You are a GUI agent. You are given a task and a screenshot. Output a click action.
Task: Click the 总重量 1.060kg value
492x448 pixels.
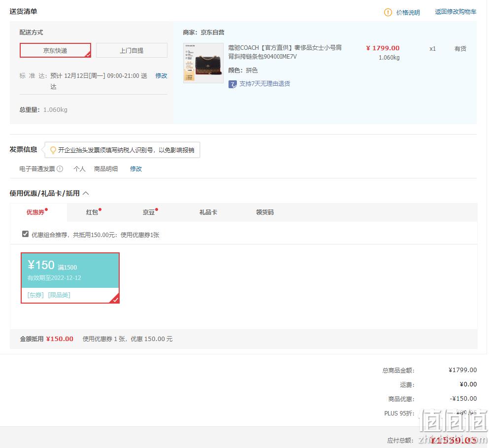point(55,109)
